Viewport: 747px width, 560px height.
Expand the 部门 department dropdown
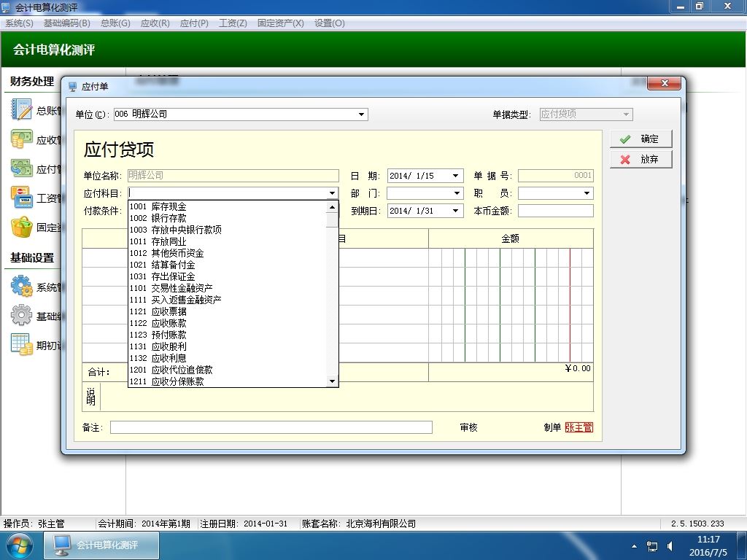click(457, 193)
